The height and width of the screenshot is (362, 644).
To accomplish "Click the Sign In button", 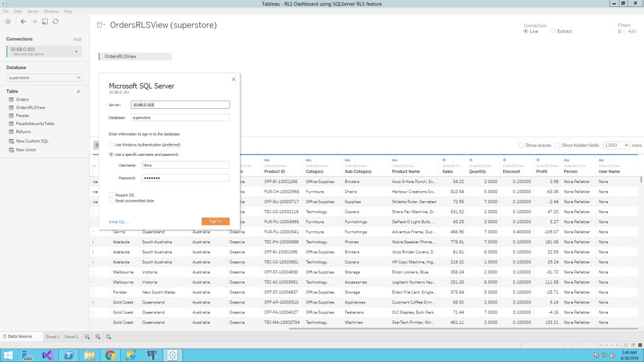I will pyautogui.click(x=215, y=221).
